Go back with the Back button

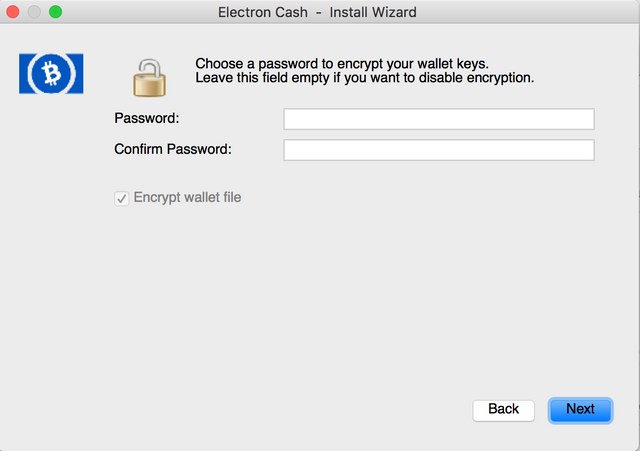pos(503,409)
